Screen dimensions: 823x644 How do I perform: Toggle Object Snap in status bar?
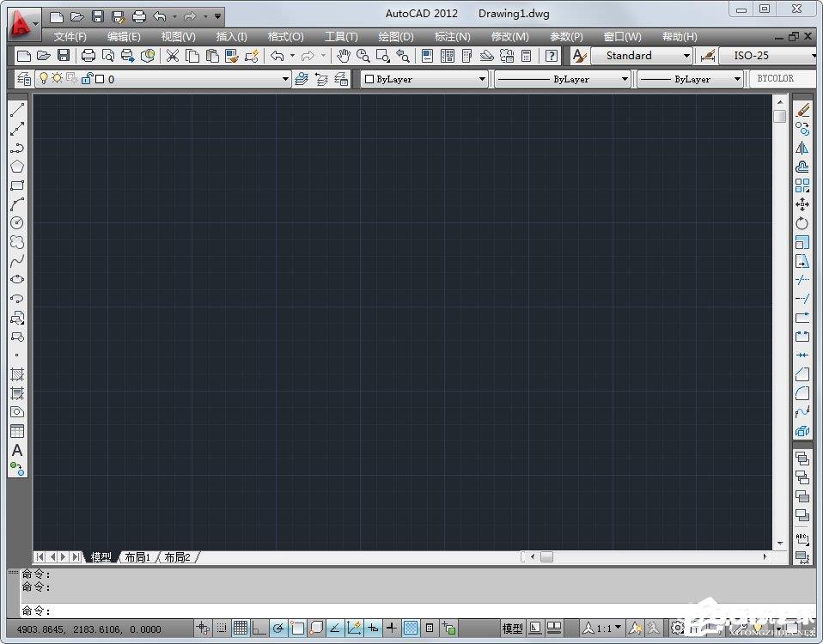pyautogui.click(x=297, y=628)
